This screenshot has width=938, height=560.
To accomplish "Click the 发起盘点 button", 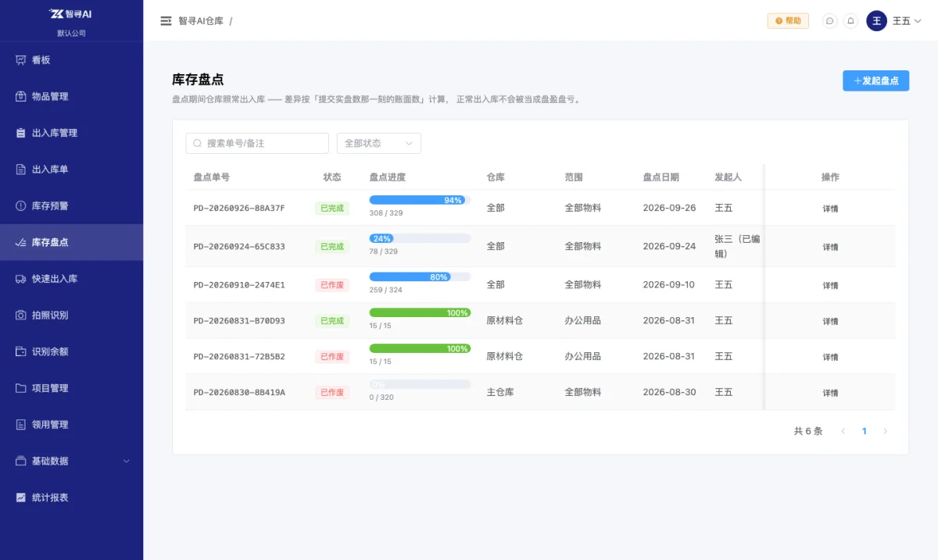I will pyautogui.click(x=875, y=80).
